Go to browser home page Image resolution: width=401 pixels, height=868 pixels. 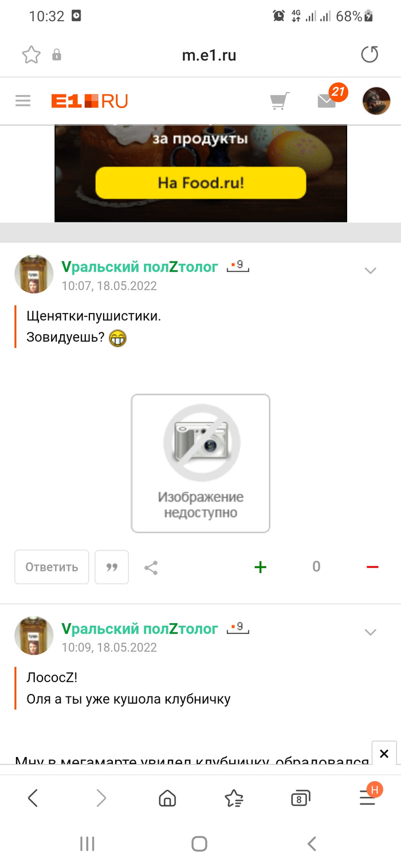(x=167, y=798)
